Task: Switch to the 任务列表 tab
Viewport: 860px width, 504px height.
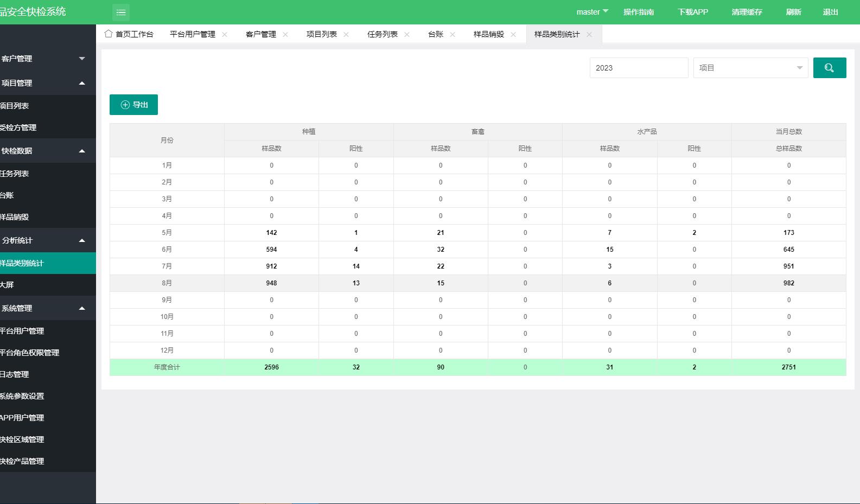Action: [382, 34]
